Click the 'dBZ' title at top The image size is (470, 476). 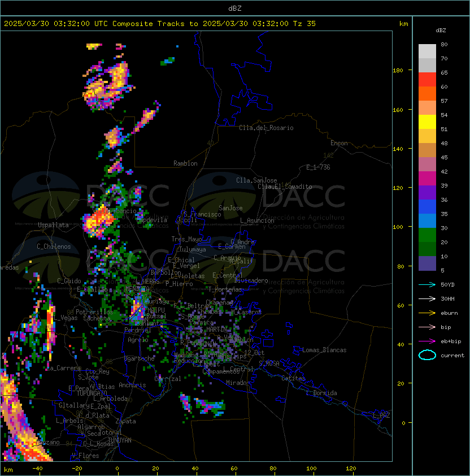tap(235, 8)
